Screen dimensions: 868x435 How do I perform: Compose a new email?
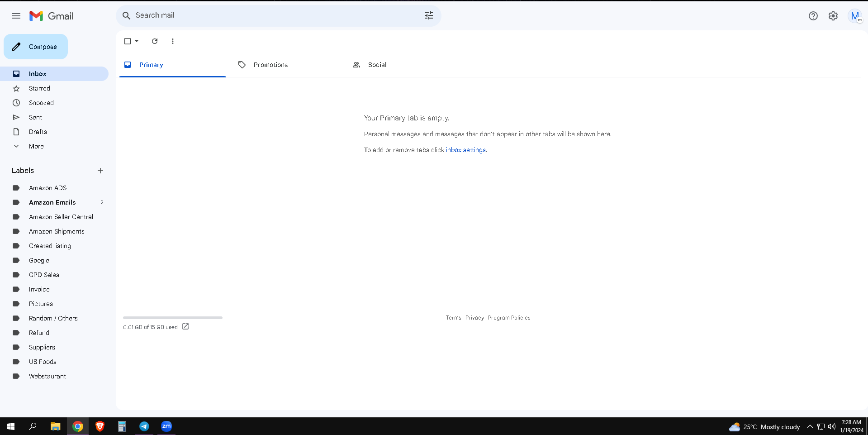click(36, 47)
